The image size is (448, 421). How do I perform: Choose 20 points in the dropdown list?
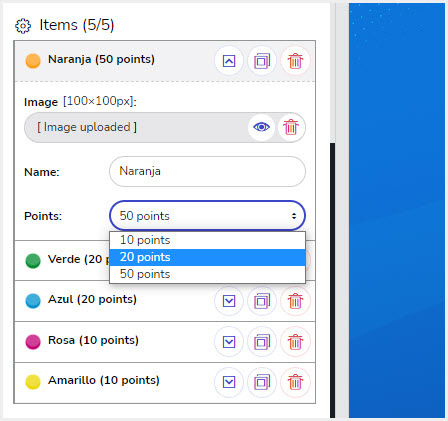207,257
